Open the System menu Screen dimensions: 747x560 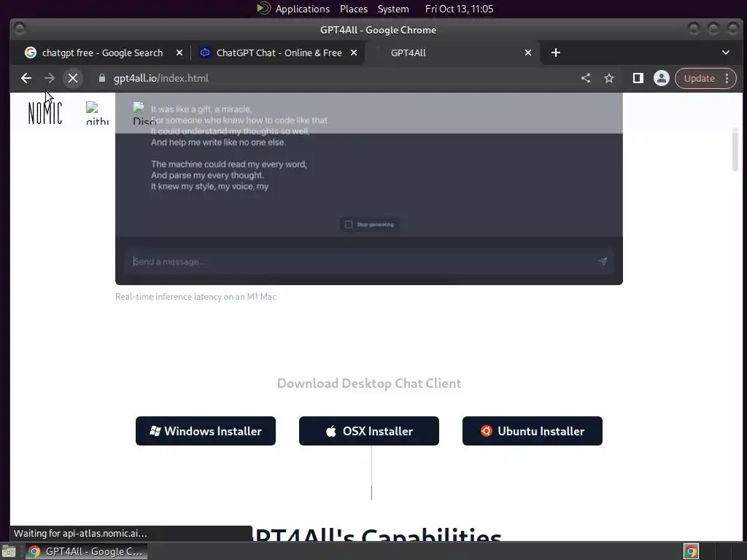(393, 9)
